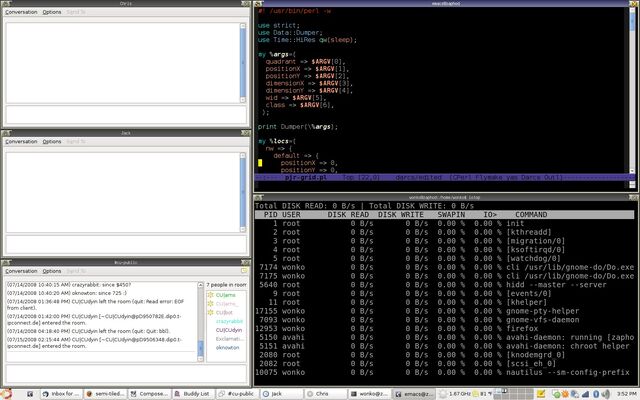Select CU|CUdyin in the room user list
The height and width of the screenshot is (400, 640).
pos(229,330)
